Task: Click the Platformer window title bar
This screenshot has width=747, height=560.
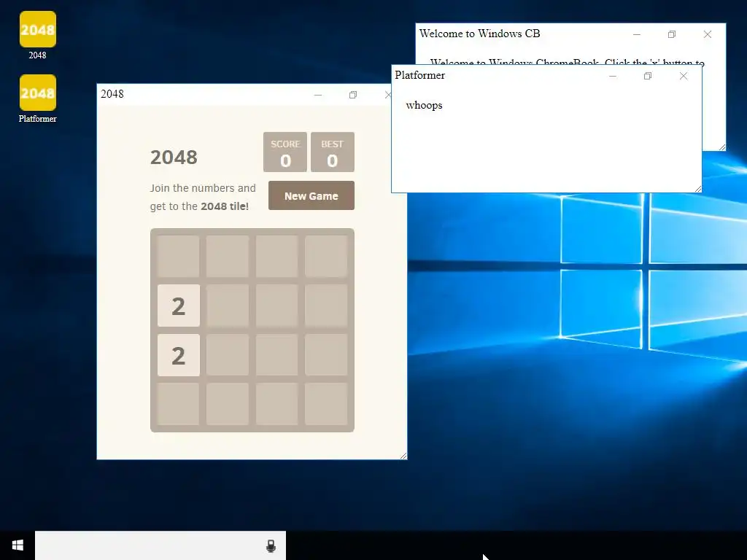Action: (546, 76)
